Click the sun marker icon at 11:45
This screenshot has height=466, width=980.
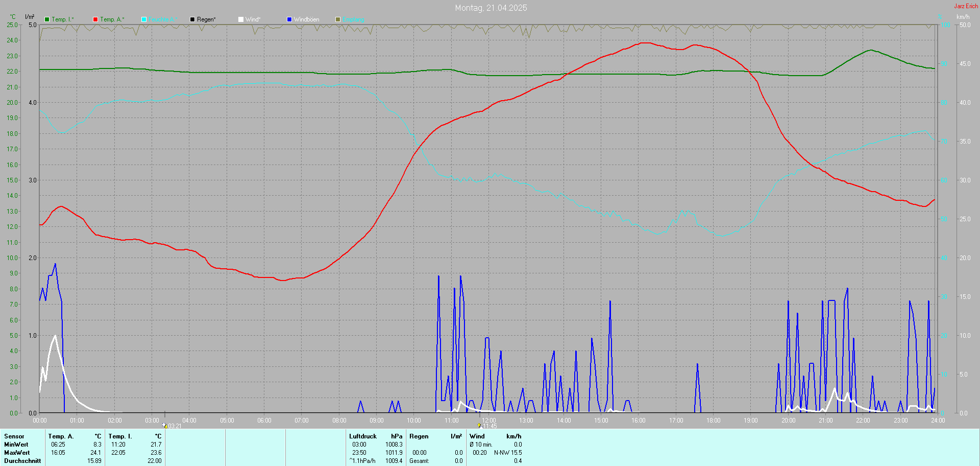(x=479, y=426)
